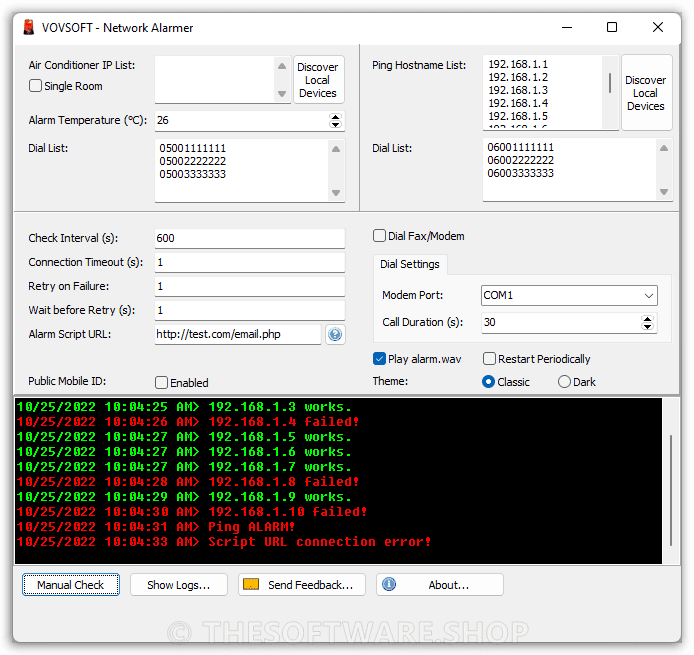Click the Alarm Script URL field

(238, 334)
